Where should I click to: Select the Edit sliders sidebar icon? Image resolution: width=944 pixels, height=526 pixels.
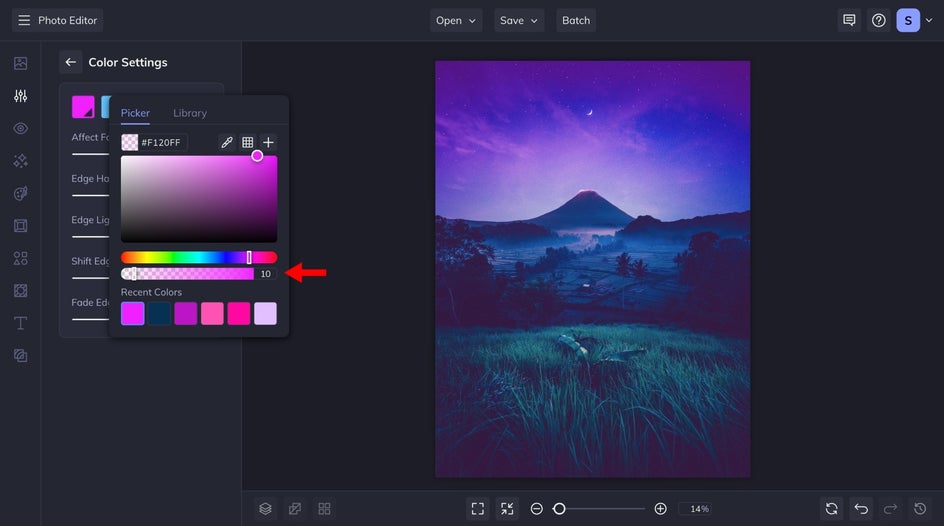(20, 96)
